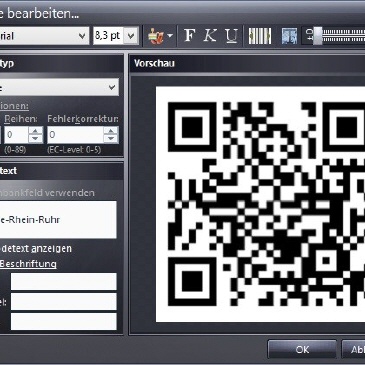Adjust the zoom slider handle
This screenshot has height=365, width=365.
click(317, 36)
